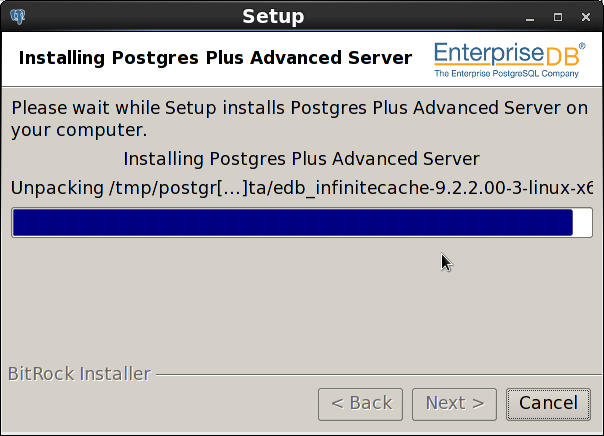Click the Unpacking edb_infinitecache file path text
This screenshot has width=604, height=436.
coord(302,188)
